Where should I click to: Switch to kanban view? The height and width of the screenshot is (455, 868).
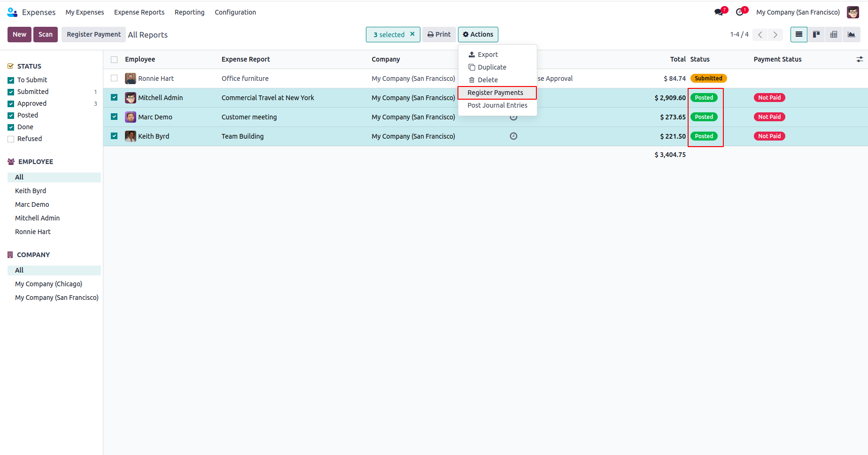point(816,34)
